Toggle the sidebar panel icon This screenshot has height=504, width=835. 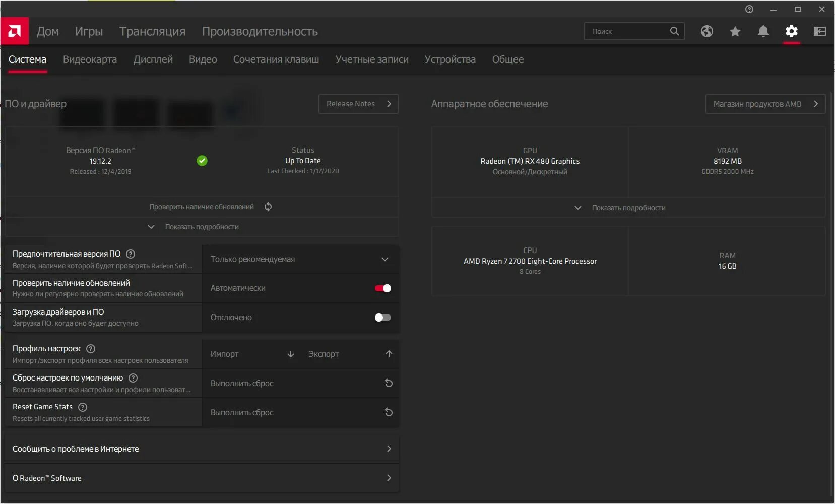[x=820, y=31]
